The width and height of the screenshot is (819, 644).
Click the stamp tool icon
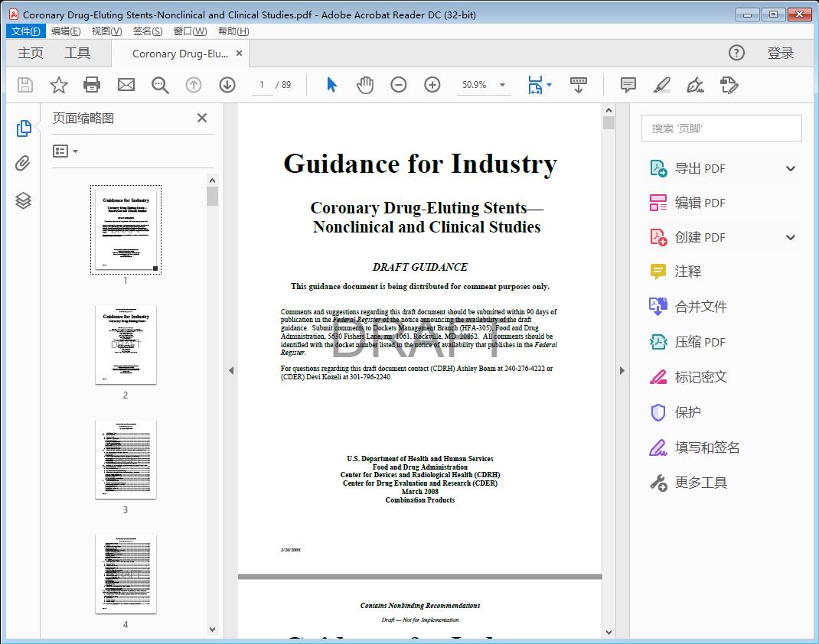(729, 85)
